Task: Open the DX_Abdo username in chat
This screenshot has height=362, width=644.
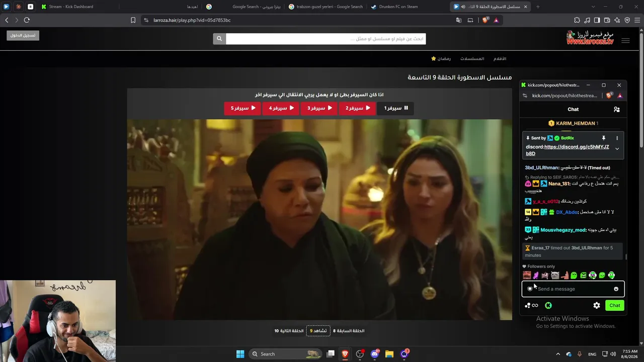Action: (x=567, y=212)
